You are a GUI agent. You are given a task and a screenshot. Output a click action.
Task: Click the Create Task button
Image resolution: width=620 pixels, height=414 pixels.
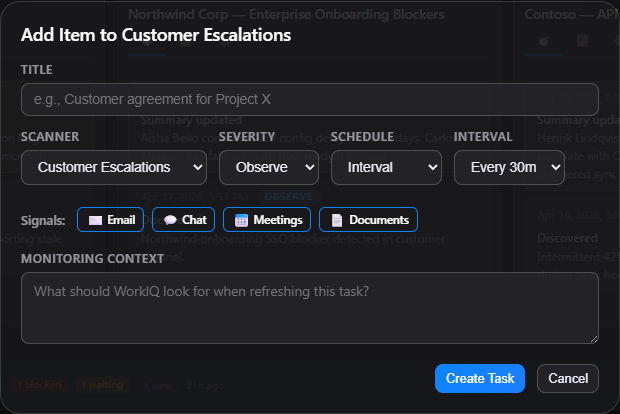480,378
